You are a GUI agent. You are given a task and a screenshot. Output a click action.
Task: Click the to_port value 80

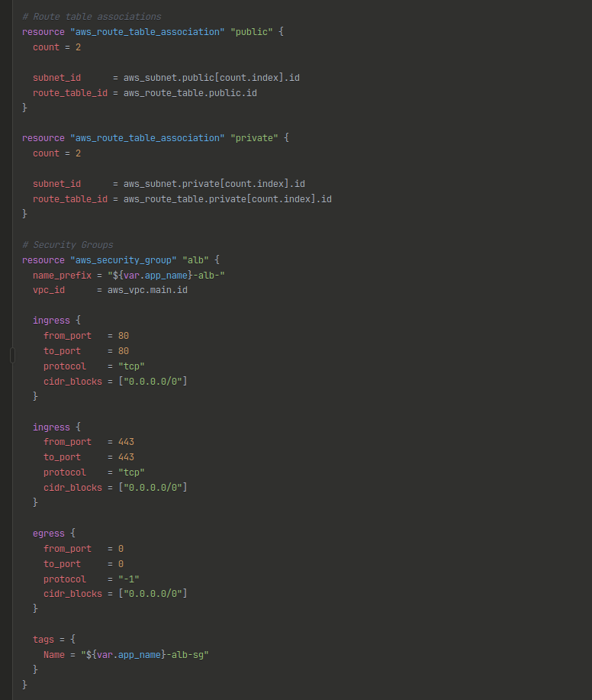124,351
